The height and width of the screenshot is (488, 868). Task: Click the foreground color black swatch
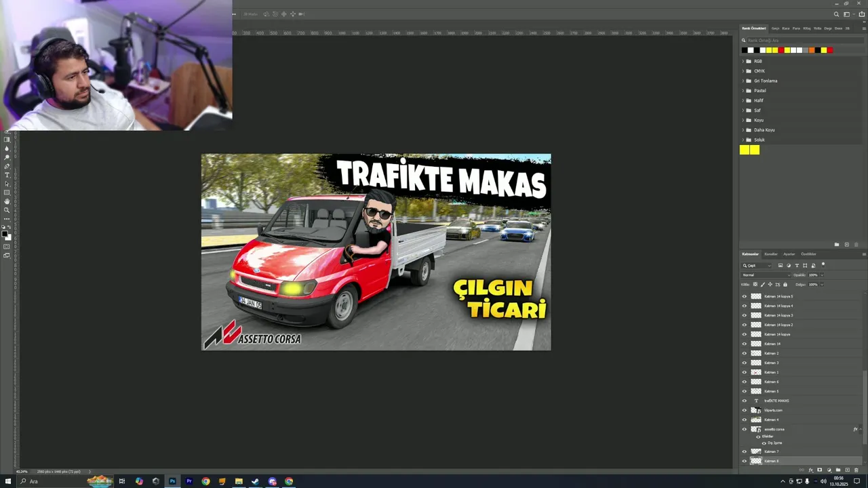point(4,233)
